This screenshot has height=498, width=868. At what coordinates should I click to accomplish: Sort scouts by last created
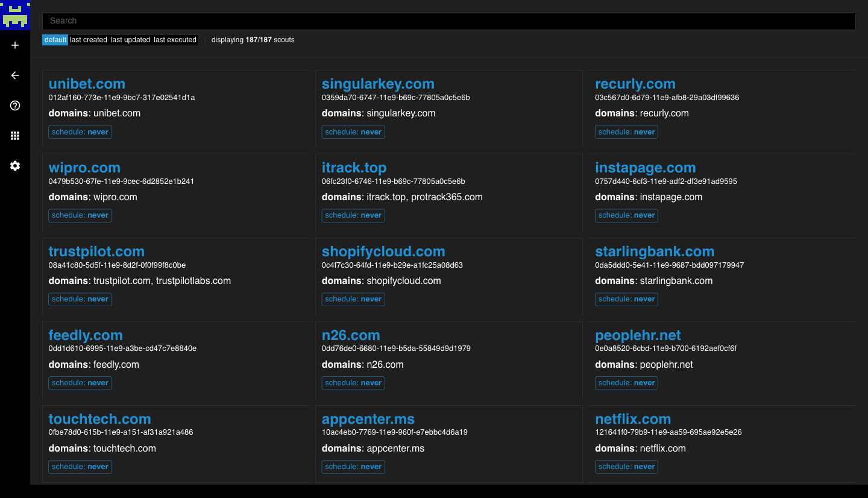pyautogui.click(x=89, y=40)
